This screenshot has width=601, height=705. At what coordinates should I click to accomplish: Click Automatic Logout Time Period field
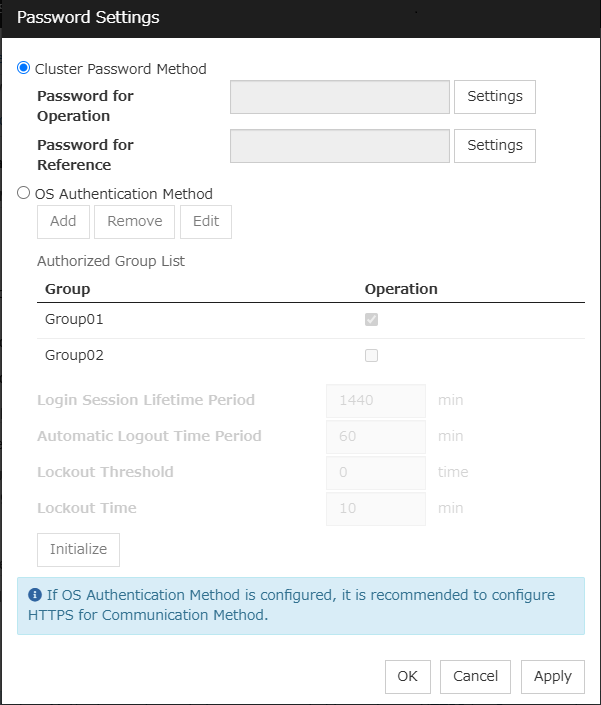(x=376, y=436)
